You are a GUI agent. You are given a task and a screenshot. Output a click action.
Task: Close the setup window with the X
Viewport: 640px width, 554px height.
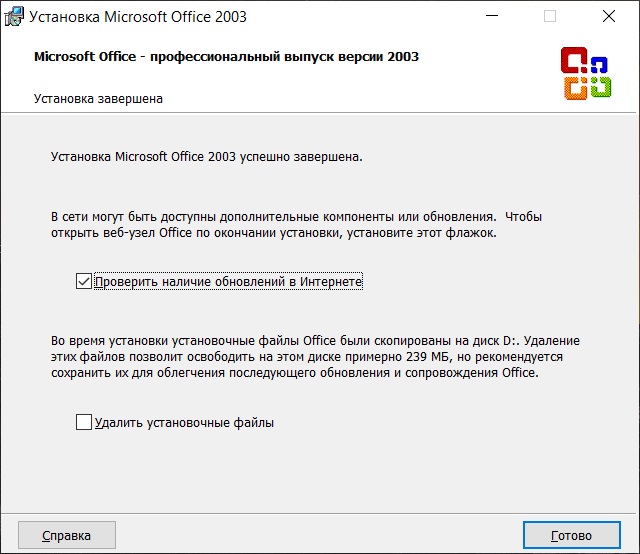(609, 16)
